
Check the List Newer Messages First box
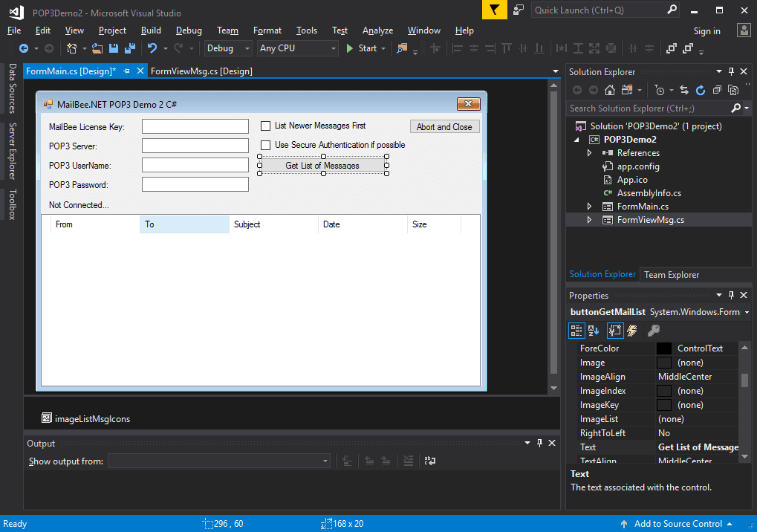265,126
